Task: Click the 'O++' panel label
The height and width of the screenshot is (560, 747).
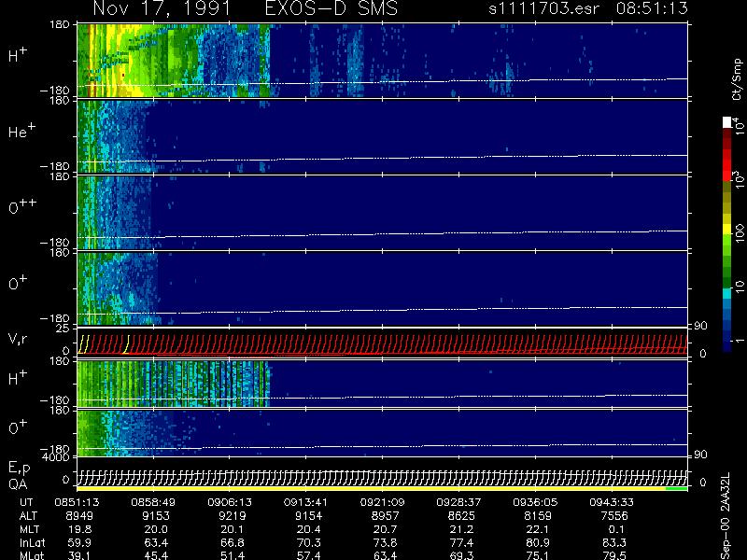Action: [22, 206]
